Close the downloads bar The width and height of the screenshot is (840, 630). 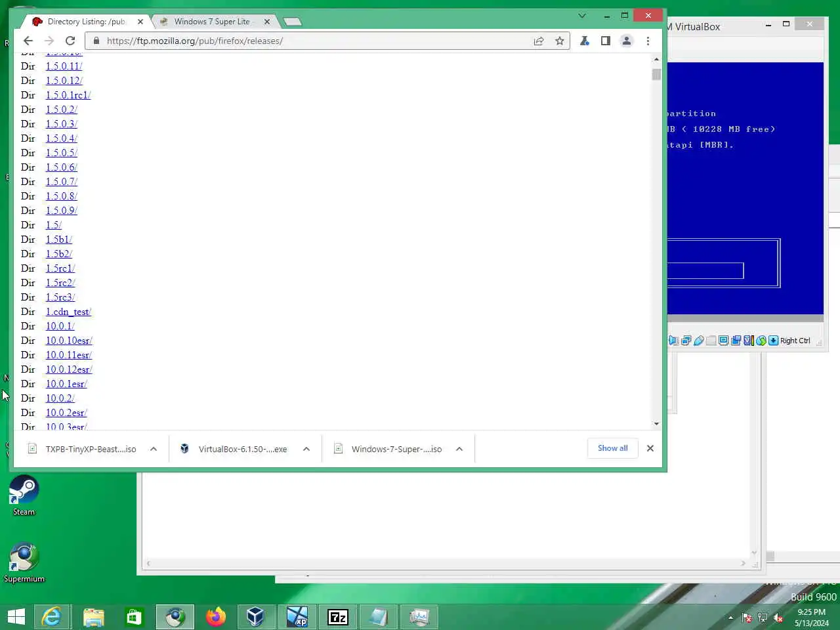pos(650,448)
